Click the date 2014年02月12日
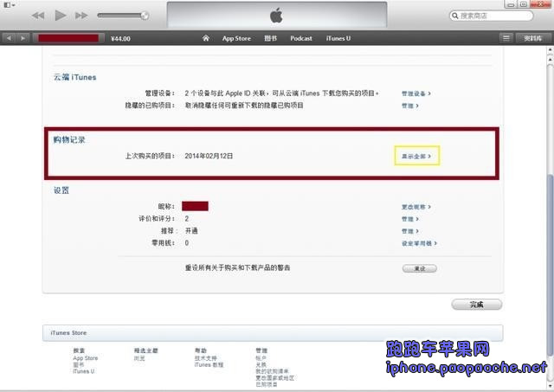 [x=209, y=156]
